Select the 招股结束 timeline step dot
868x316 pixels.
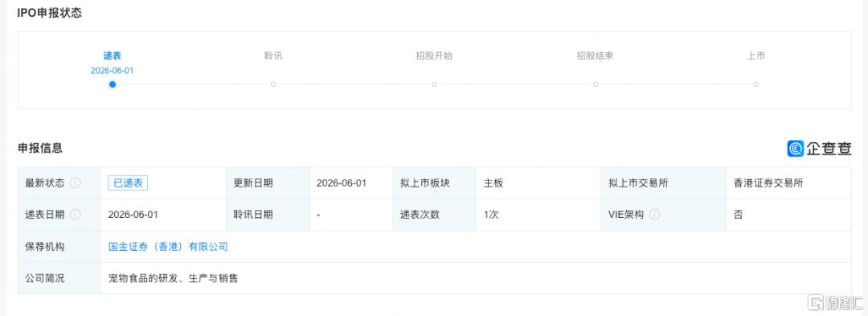coord(595,84)
